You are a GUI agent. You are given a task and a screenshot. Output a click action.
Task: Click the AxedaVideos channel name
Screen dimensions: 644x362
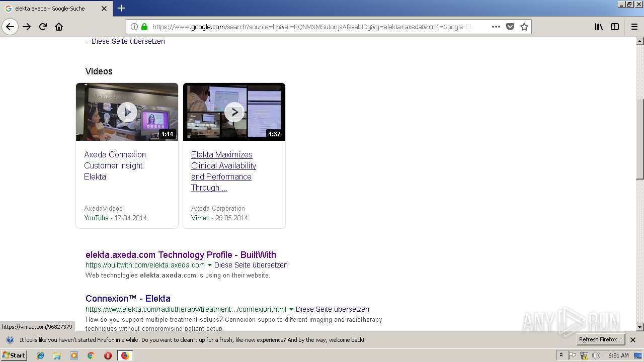103,208
